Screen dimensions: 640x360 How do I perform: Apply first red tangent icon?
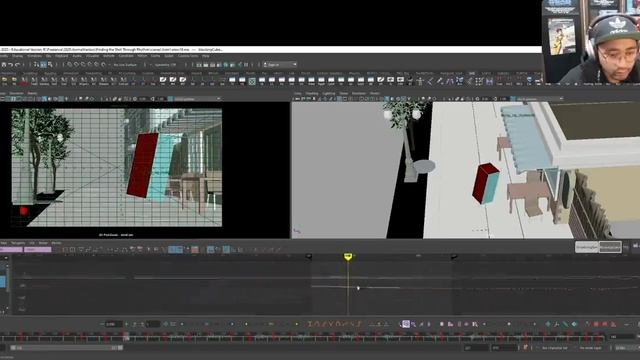[x=309, y=324]
